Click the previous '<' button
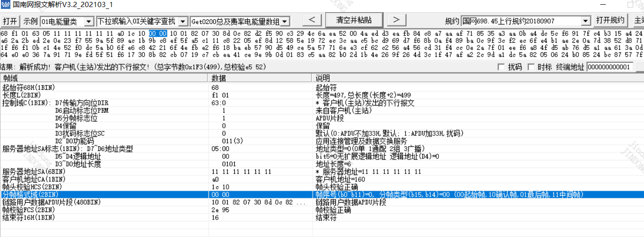Screen dimensions: 644x237 pyautogui.click(x=312, y=20)
